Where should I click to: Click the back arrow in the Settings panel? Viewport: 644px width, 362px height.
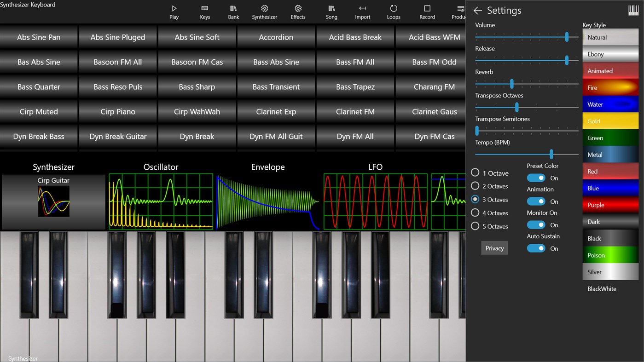(x=478, y=11)
